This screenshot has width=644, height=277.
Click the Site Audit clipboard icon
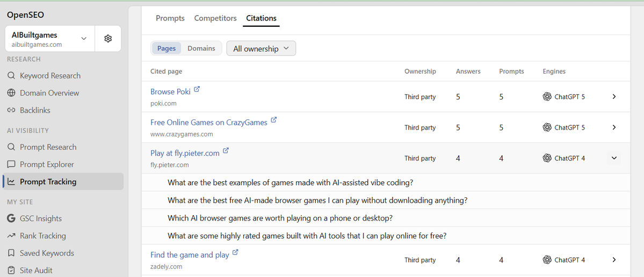pos(11,271)
